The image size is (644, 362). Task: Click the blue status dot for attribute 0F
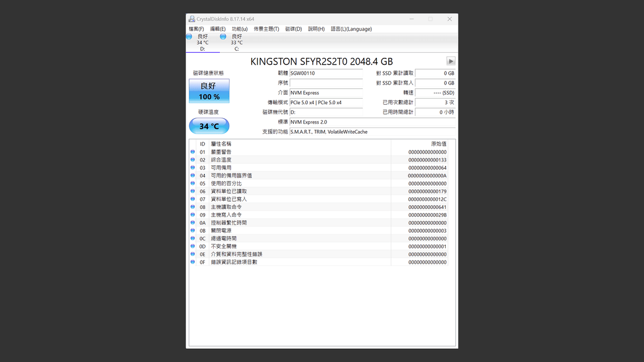(x=193, y=262)
